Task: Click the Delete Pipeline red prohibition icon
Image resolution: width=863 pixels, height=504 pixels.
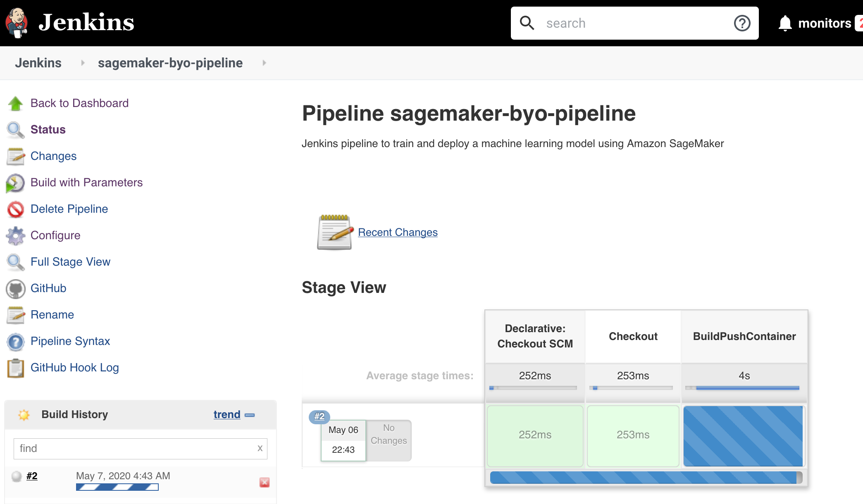Action: pyautogui.click(x=16, y=209)
